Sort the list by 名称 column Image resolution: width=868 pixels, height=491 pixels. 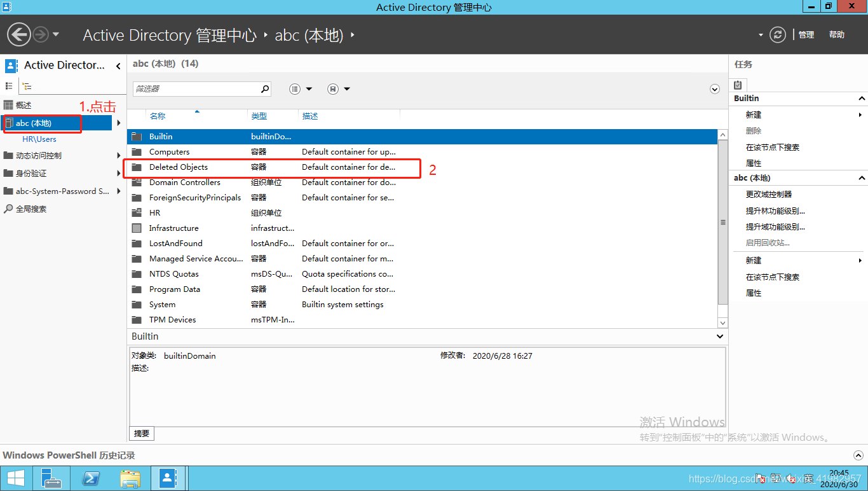(x=158, y=116)
